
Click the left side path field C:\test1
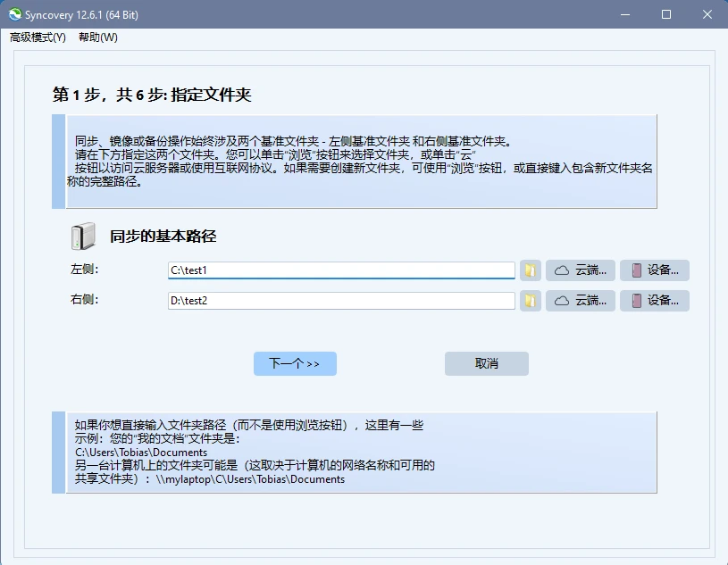tap(341, 270)
